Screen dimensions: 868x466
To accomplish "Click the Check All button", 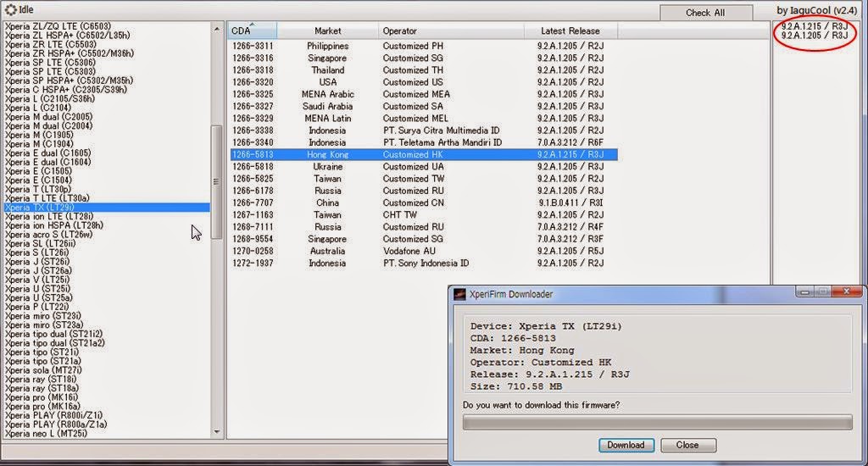I will [x=705, y=13].
